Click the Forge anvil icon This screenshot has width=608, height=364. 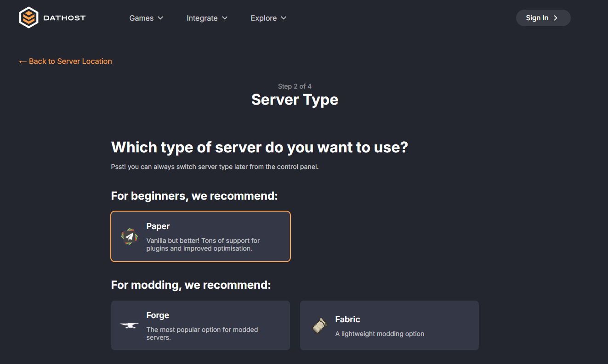pos(129,325)
